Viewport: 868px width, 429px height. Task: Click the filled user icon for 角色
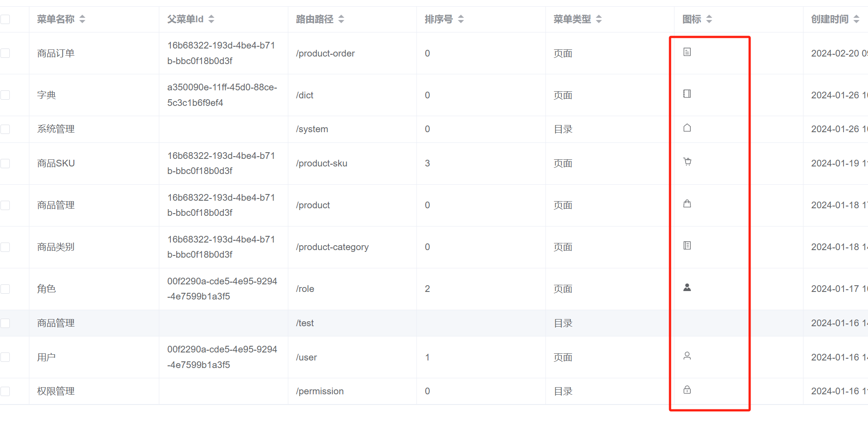(x=687, y=287)
